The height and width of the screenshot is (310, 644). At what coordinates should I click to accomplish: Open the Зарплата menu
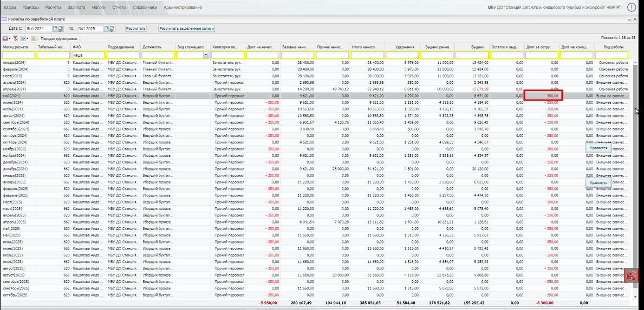[76, 8]
